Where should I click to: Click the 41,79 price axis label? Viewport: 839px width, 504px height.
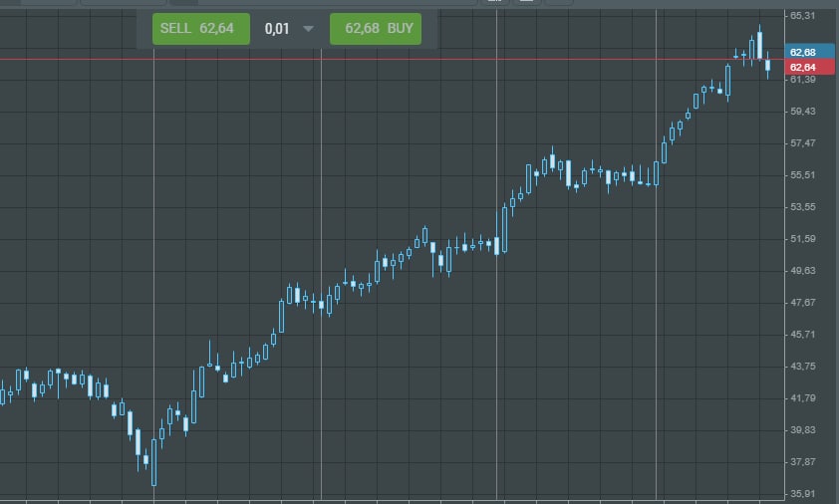coord(802,398)
